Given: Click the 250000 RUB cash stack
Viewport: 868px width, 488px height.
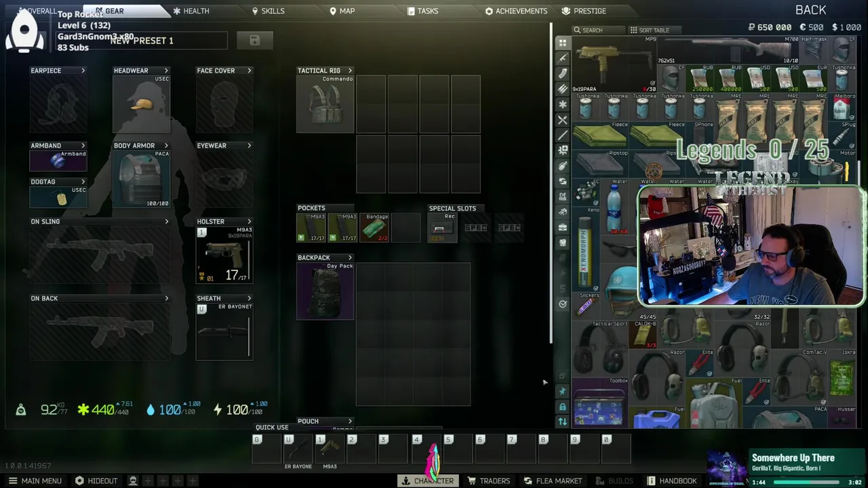Looking at the screenshot, I should coord(701,79).
